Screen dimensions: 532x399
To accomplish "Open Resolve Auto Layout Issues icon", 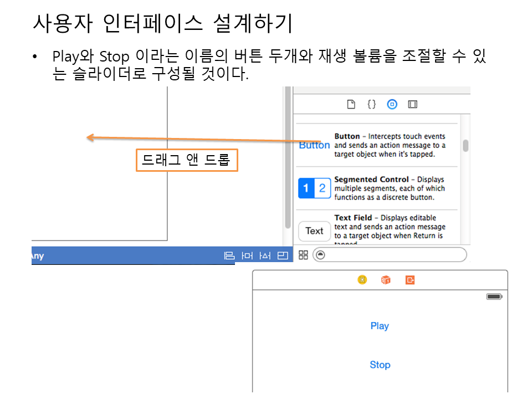I will (x=265, y=255).
